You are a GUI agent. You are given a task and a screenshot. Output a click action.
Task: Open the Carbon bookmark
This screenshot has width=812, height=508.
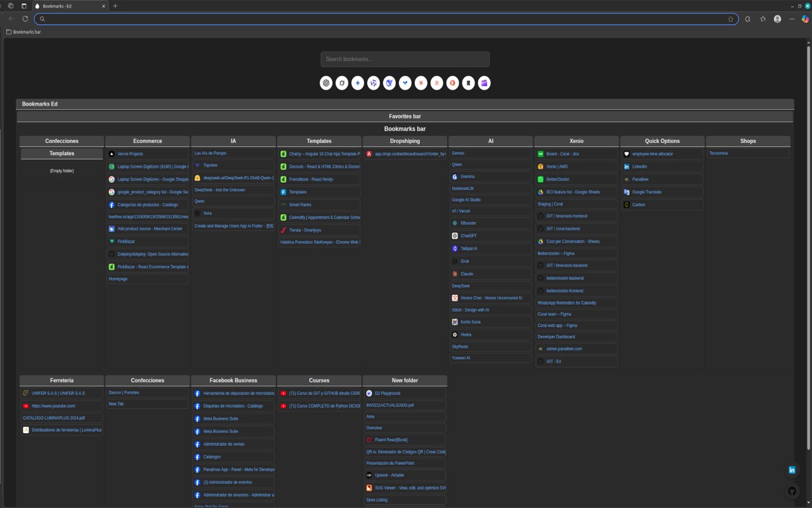coord(662,204)
